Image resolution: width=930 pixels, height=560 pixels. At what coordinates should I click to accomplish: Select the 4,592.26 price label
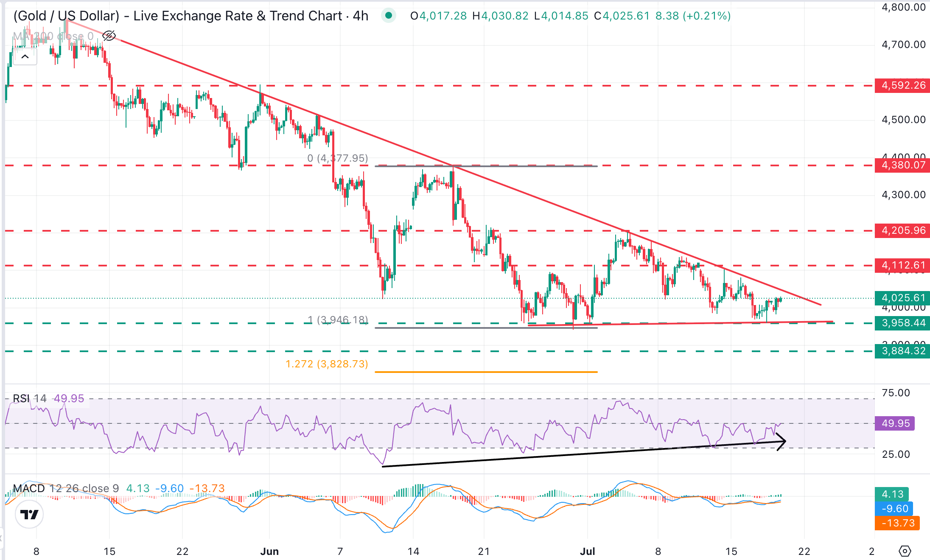(902, 85)
